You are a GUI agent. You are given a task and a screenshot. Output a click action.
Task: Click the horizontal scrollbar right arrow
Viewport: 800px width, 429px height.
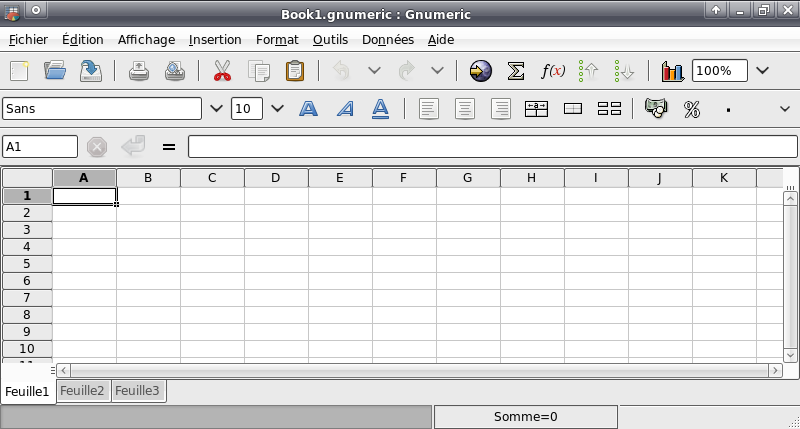coord(775,370)
